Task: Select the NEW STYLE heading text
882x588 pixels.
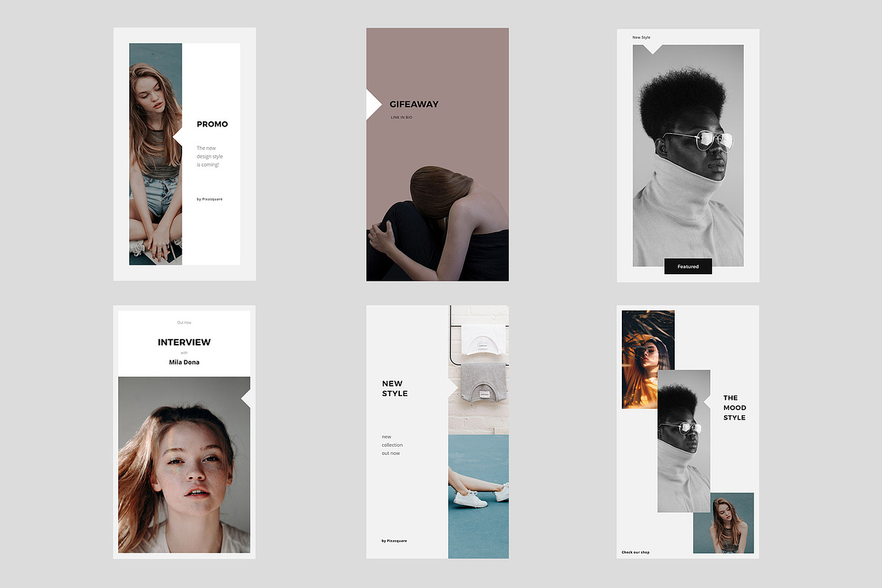Action: point(395,388)
